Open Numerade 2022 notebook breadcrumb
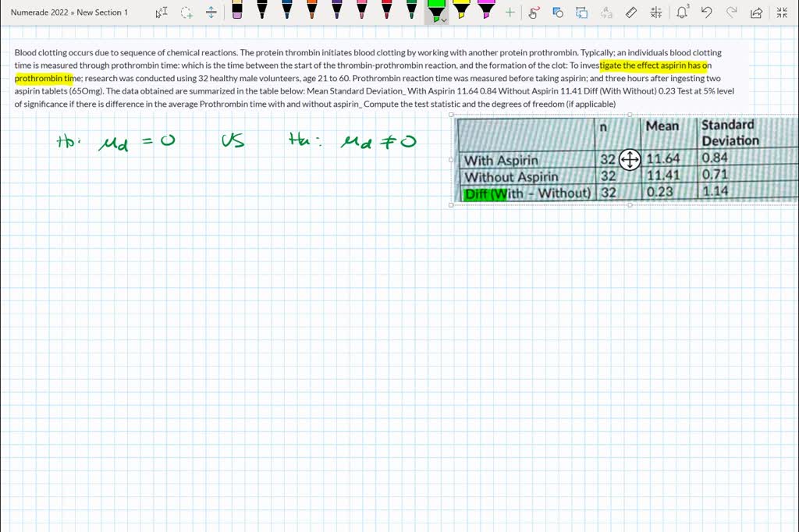Viewport: 799px width, 532px height. 39,12
